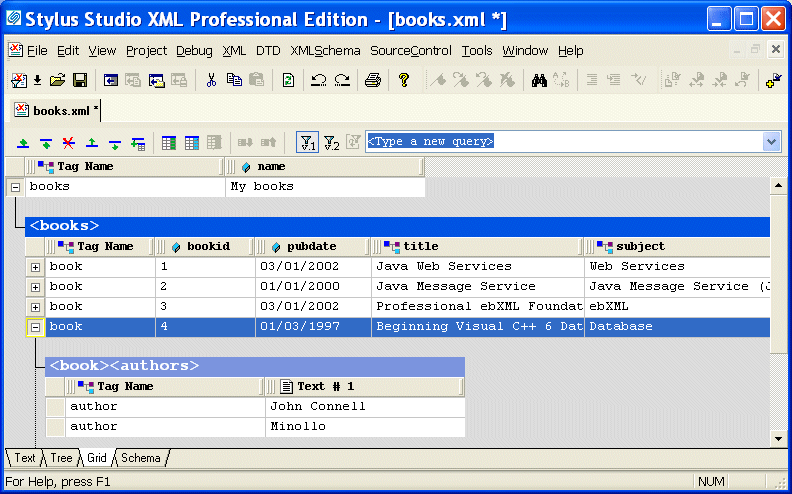
Task: Switch to the Schema view tab
Action: pos(140,458)
